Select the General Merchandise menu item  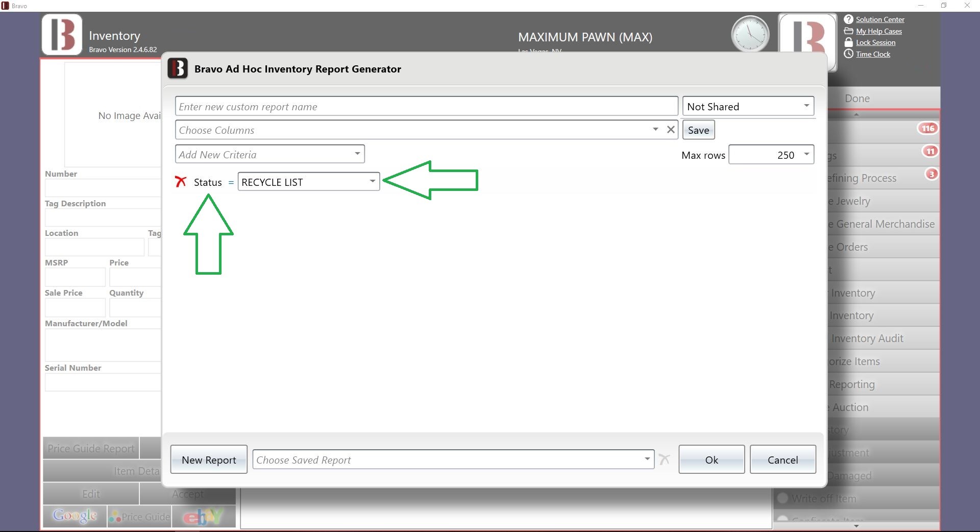883,224
